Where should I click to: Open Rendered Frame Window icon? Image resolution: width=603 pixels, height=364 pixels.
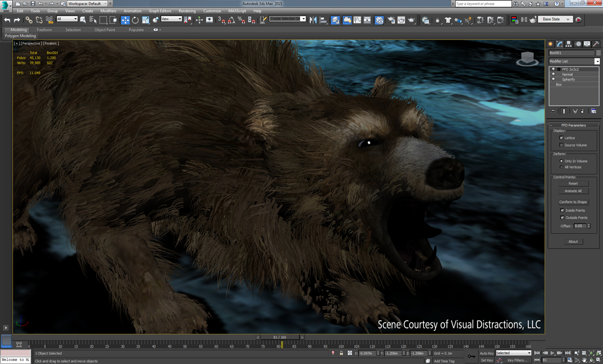point(401,20)
